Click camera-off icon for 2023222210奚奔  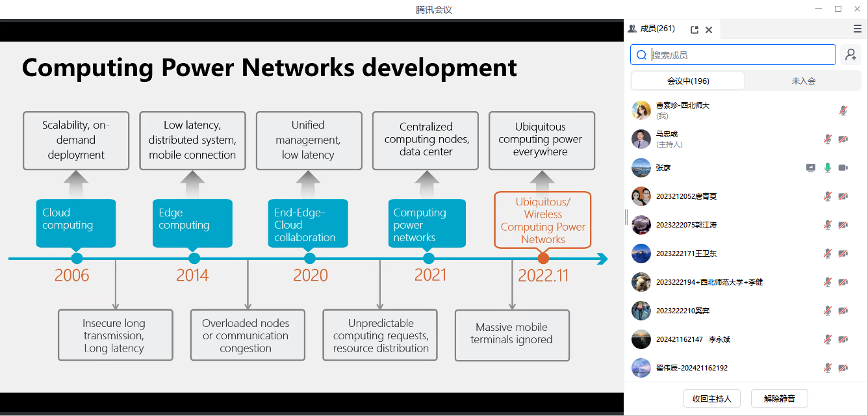coord(843,311)
